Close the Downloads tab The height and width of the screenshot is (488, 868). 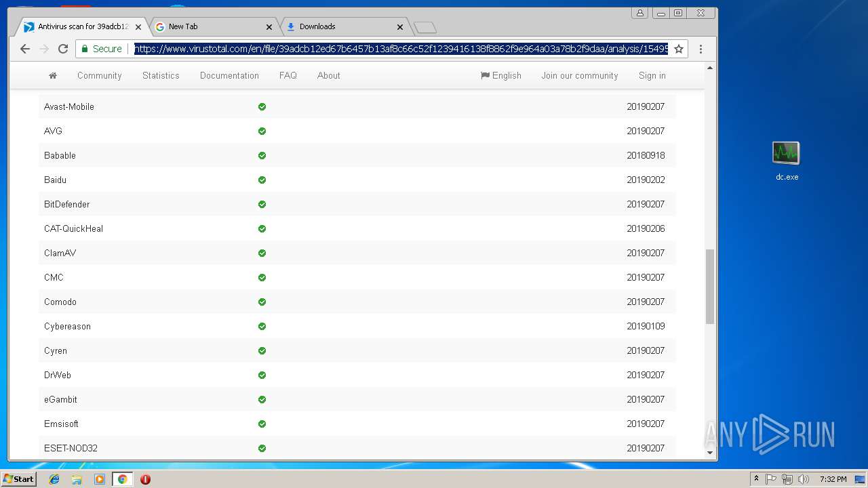399,27
